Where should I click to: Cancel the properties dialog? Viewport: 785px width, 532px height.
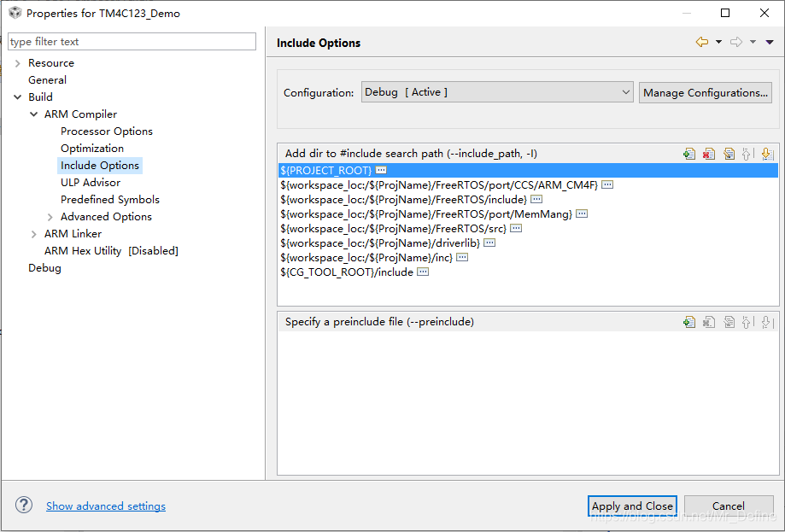(729, 506)
